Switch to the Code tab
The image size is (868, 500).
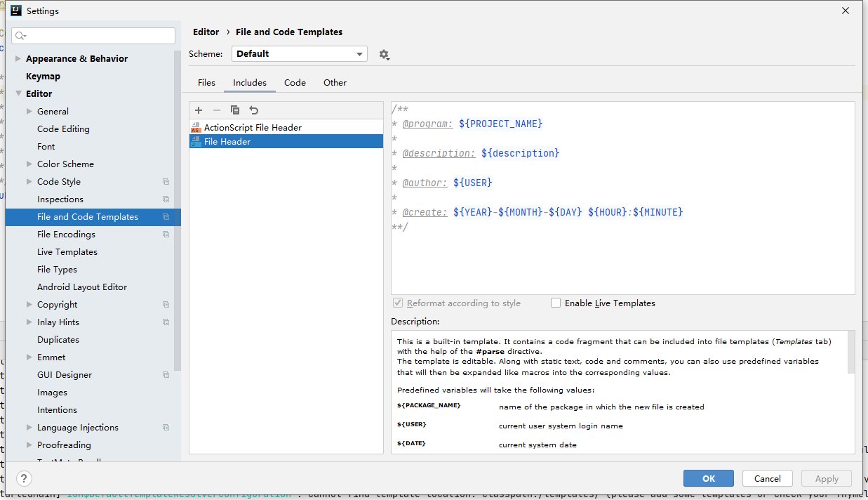click(295, 83)
